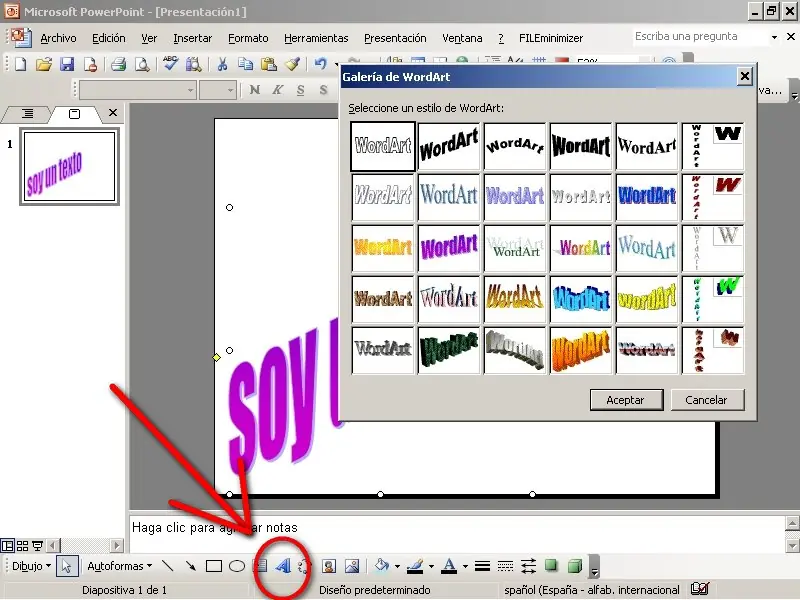
Task: Activate the Format Painter brush
Action: pyautogui.click(x=292, y=64)
